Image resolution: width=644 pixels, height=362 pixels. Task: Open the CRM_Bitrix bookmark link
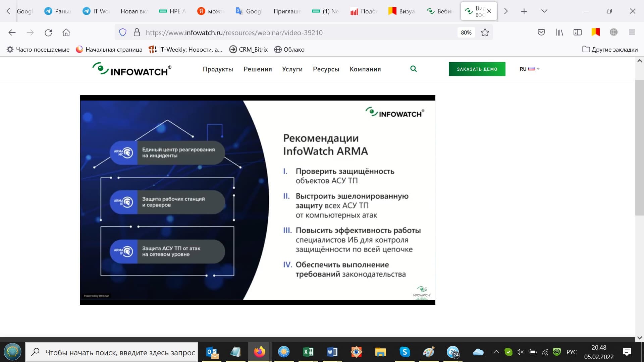coord(249,50)
